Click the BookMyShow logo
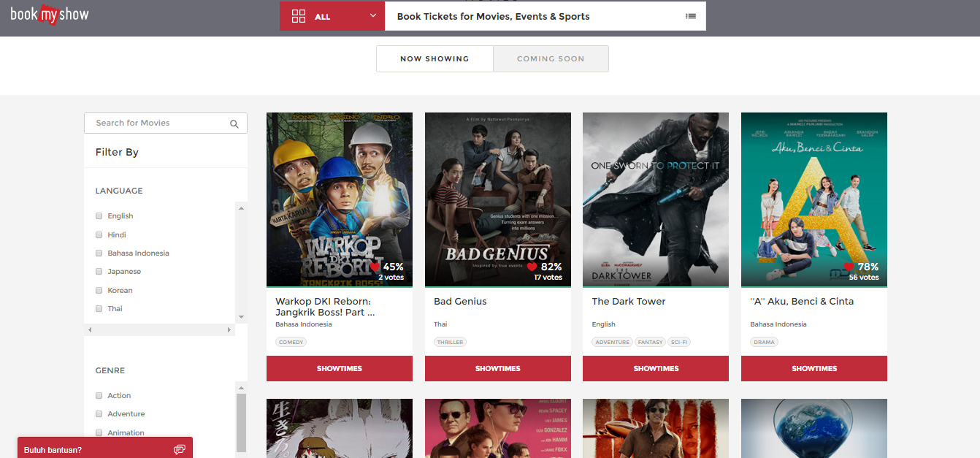The width and height of the screenshot is (980, 458). [50, 13]
